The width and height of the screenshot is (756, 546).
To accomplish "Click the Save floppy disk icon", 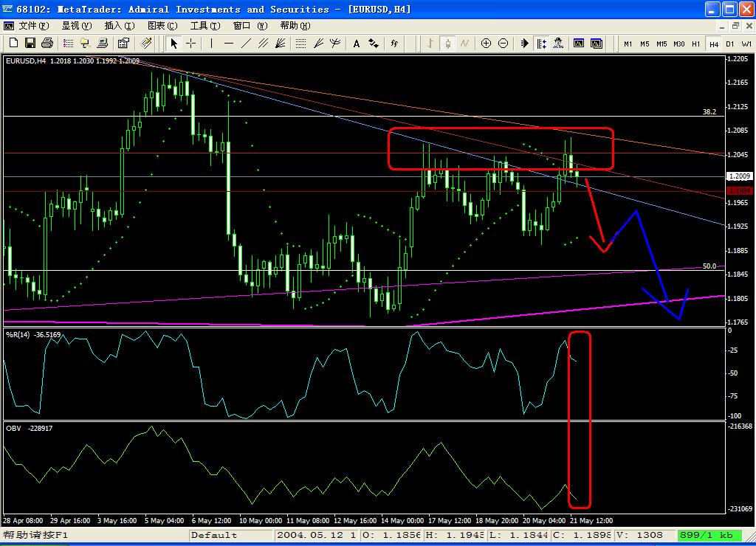I will point(30,44).
